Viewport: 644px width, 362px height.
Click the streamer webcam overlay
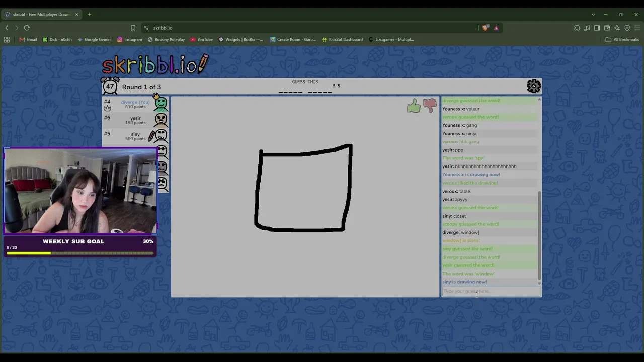[x=80, y=191]
